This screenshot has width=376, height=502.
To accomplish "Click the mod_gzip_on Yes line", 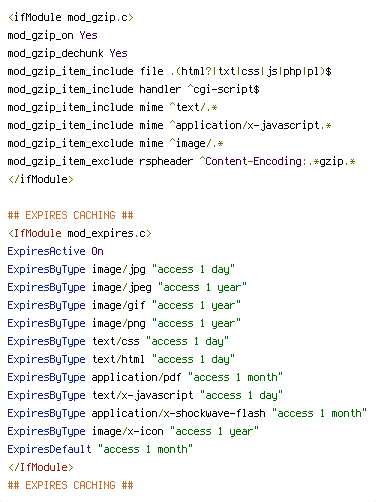I will 53,35.
